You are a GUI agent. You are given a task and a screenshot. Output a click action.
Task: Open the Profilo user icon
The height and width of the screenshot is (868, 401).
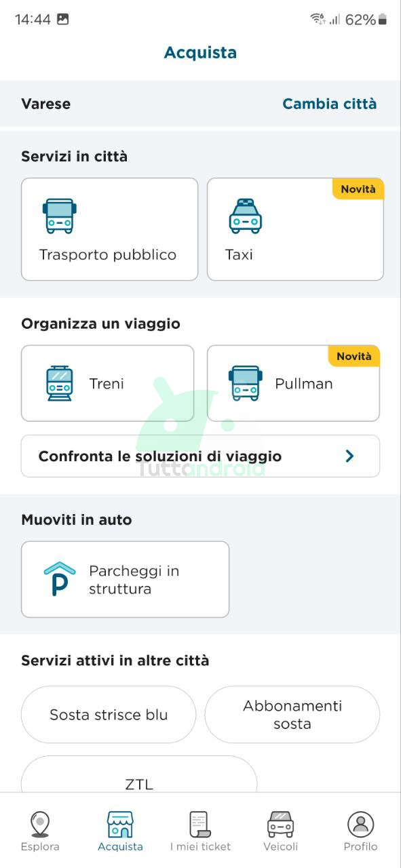pyautogui.click(x=360, y=824)
